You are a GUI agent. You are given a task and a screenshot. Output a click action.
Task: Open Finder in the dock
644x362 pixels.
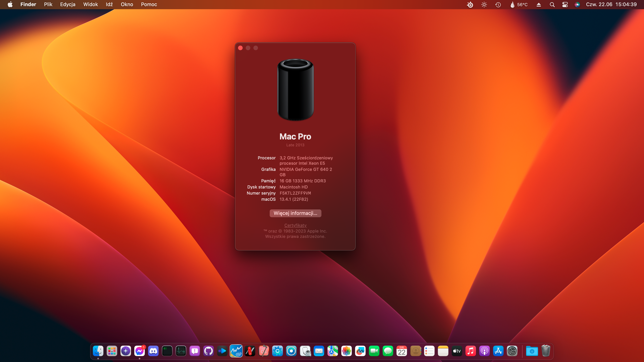[97, 351]
